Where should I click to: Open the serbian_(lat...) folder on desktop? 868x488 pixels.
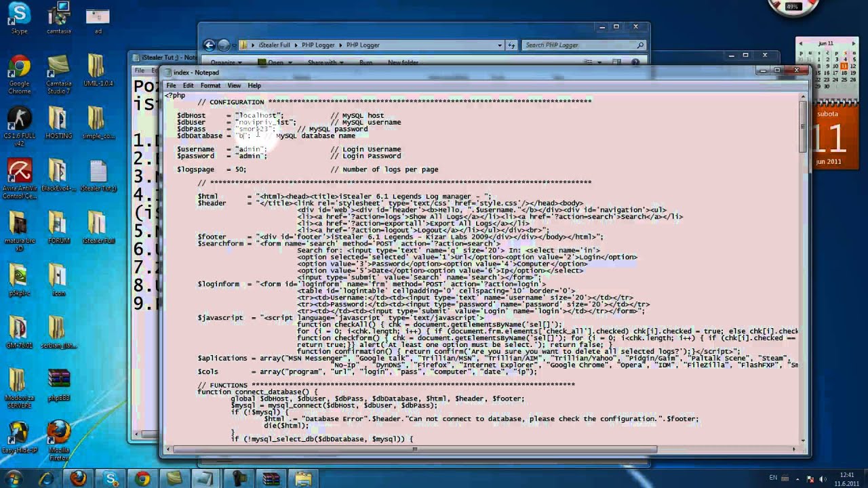[x=58, y=333]
